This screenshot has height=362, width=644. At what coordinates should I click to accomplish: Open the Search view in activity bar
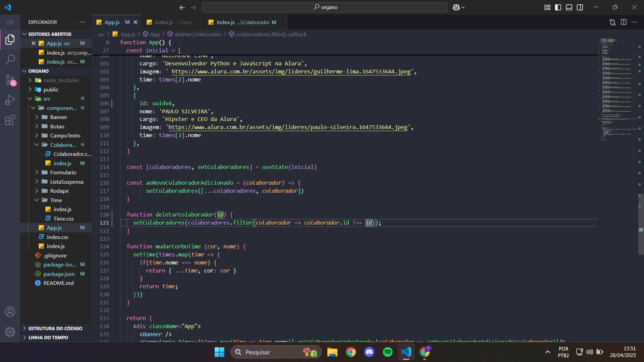(x=10, y=60)
